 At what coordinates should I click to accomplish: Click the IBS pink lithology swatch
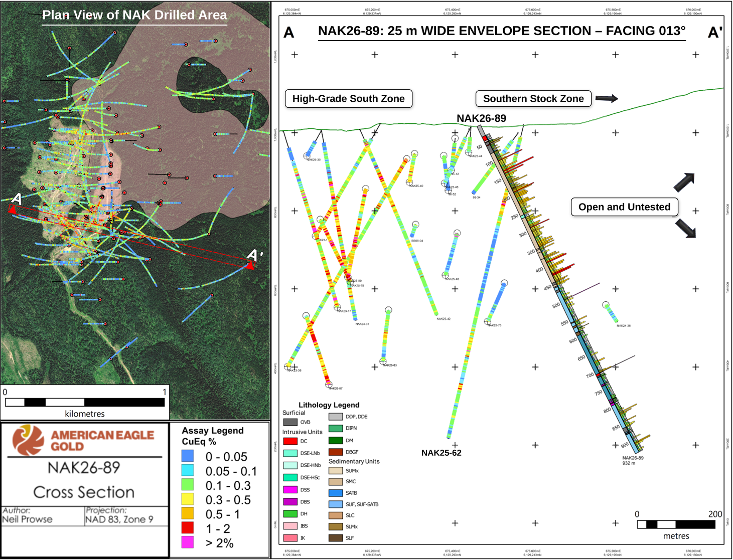(x=290, y=526)
